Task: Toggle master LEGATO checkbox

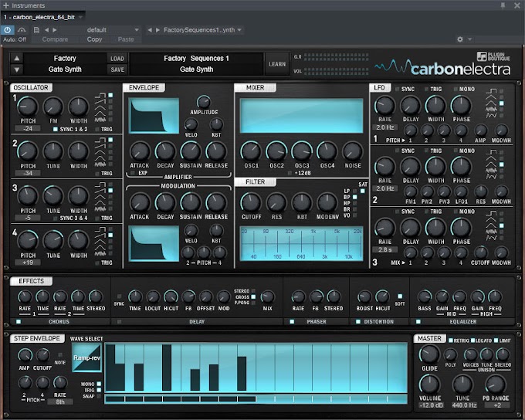Action: (472, 340)
